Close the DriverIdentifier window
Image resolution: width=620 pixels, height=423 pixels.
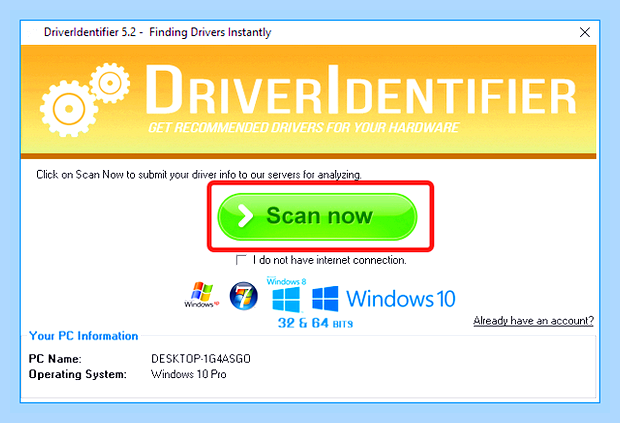[584, 32]
